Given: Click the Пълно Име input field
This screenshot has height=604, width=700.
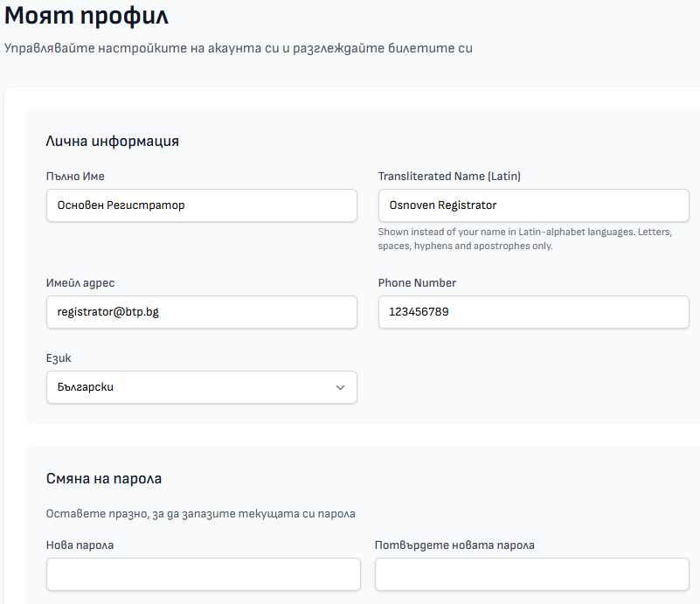Looking at the screenshot, I should 201,205.
